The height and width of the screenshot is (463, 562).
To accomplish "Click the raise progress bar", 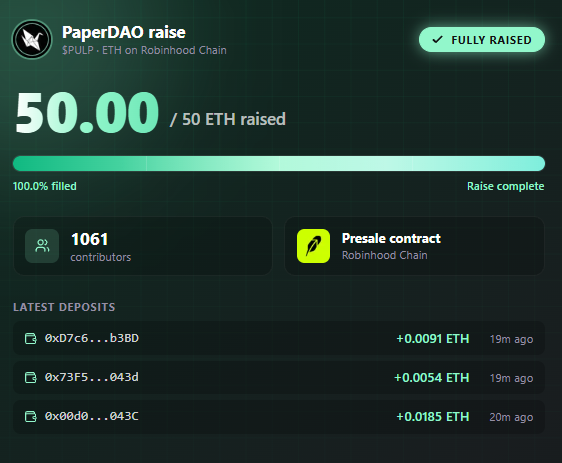I will tap(279, 163).
